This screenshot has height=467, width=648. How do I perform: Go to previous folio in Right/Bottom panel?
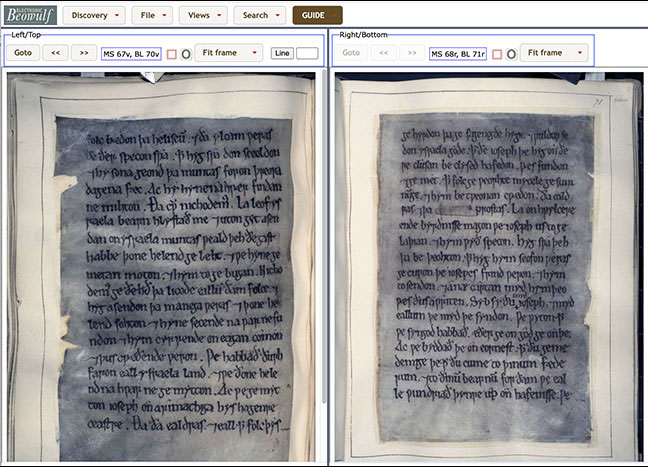384,53
